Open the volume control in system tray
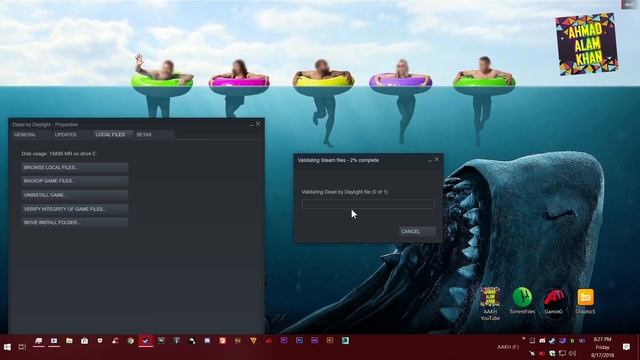The height and width of the screenshot is (360, 640). click(572, 353)
